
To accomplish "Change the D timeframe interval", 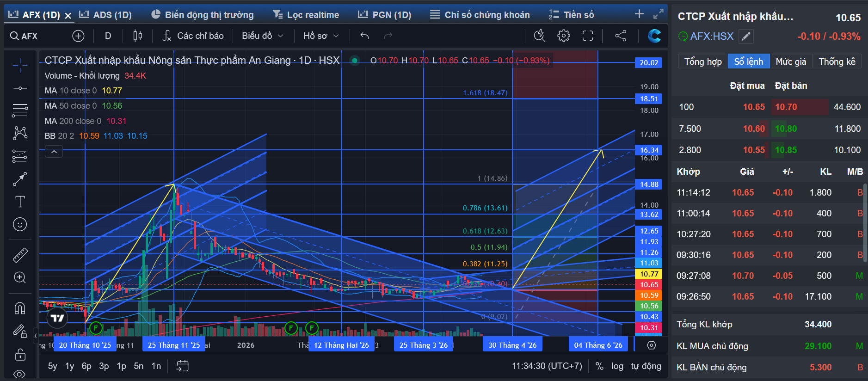I will click(x=108, y=36).
